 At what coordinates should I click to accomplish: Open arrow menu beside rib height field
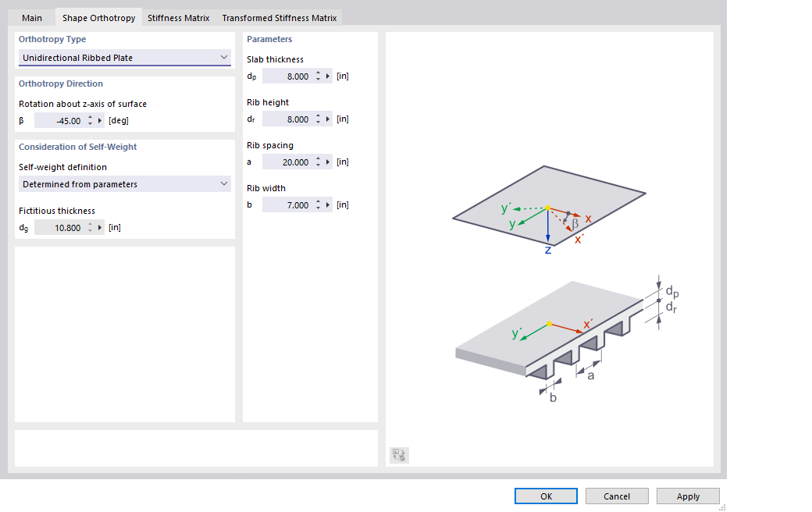click(x=328, y=119)
